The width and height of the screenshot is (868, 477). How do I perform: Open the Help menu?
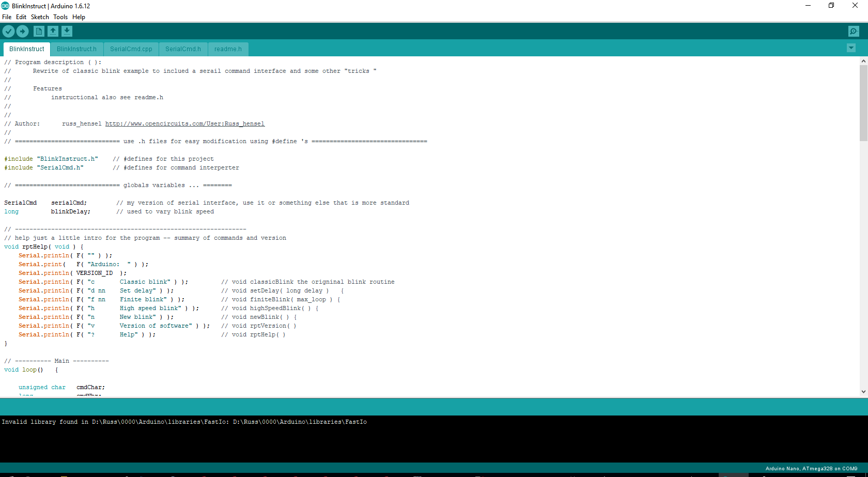tap(79, 17)
